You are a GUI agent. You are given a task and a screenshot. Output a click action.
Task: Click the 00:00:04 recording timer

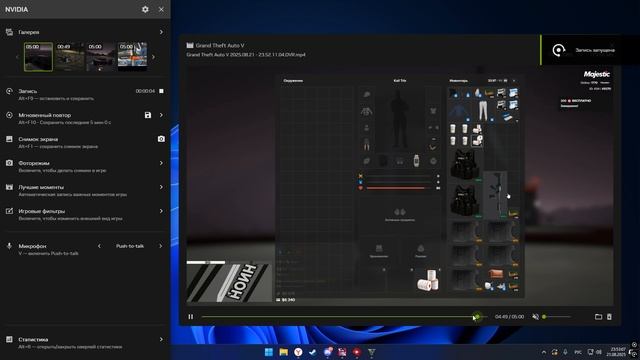[x=145, y=91]
